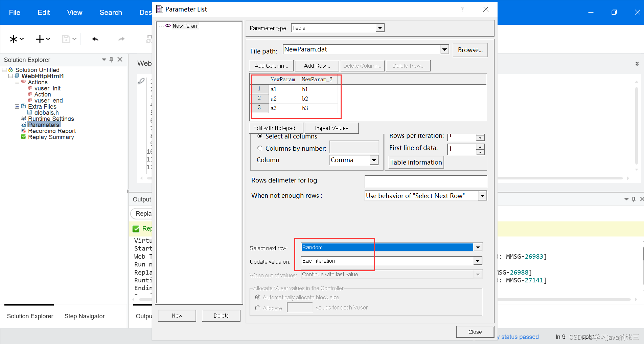Viewport: 644px width, 344px height.
Task: Click the Redo arrow icon
Action: [121, 39]
